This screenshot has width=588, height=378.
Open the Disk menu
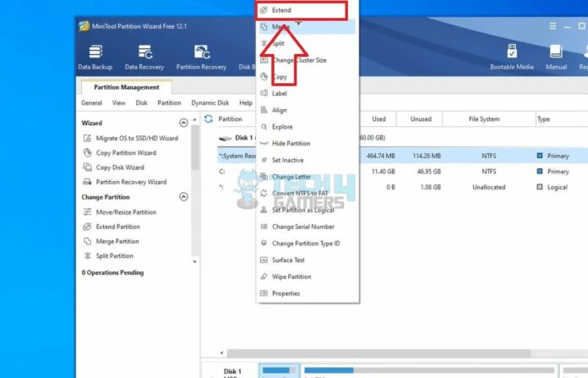[x=141, y=103]
